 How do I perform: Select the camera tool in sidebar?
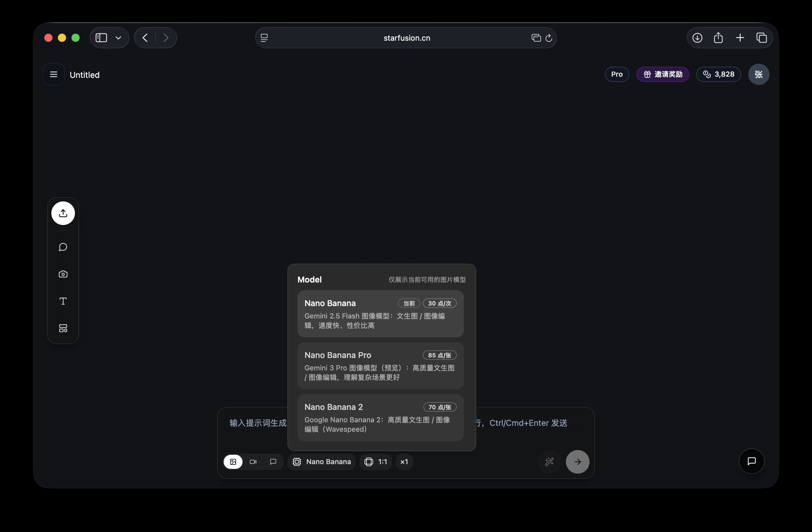click(63, 274)
